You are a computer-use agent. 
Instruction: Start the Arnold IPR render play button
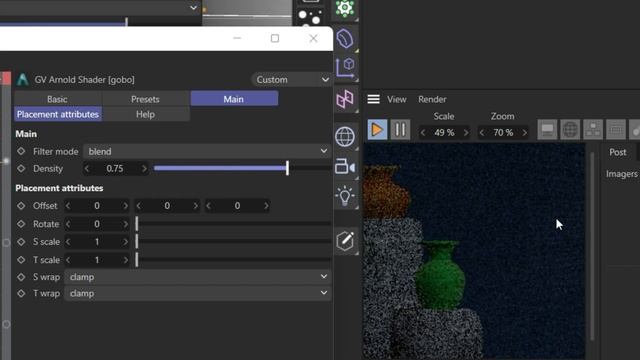tap(377, 130)
